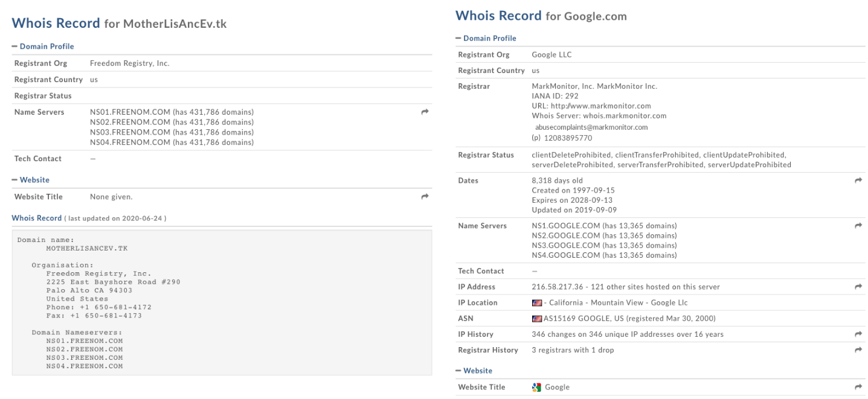Click the 'NS4.GOOGLE.COM (has 13,365 domains)' entry
The width and height of the screenshot is (868, 399).
click(604, 255)
